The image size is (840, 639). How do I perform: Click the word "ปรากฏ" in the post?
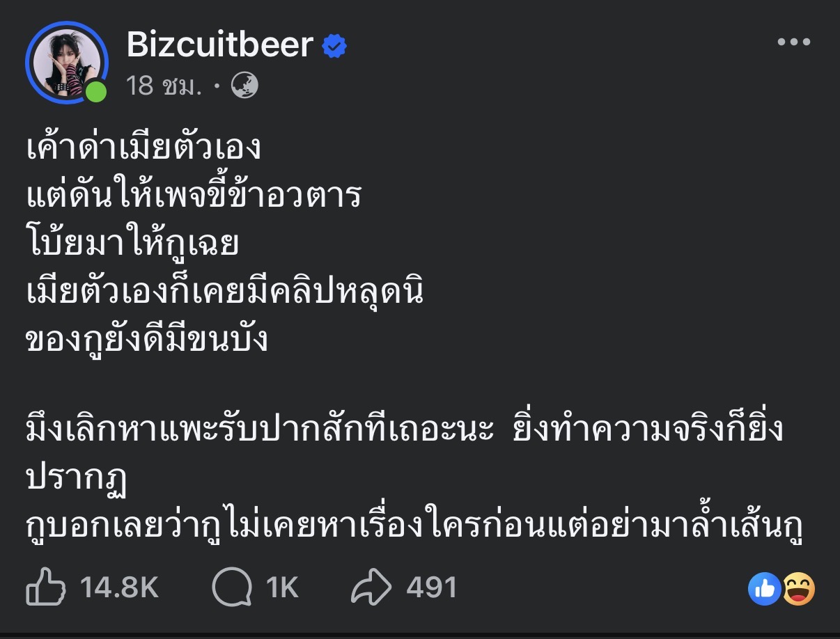[x=74, y=479]
